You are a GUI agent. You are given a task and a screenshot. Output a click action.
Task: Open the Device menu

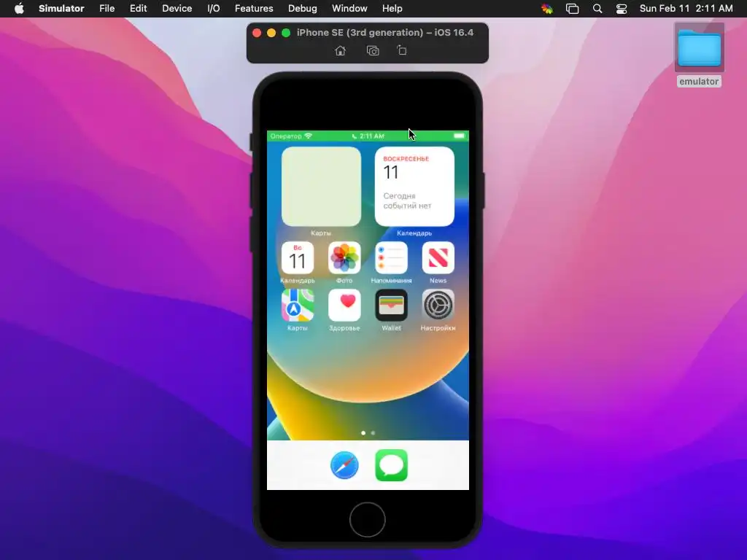(x=177, y=9)
